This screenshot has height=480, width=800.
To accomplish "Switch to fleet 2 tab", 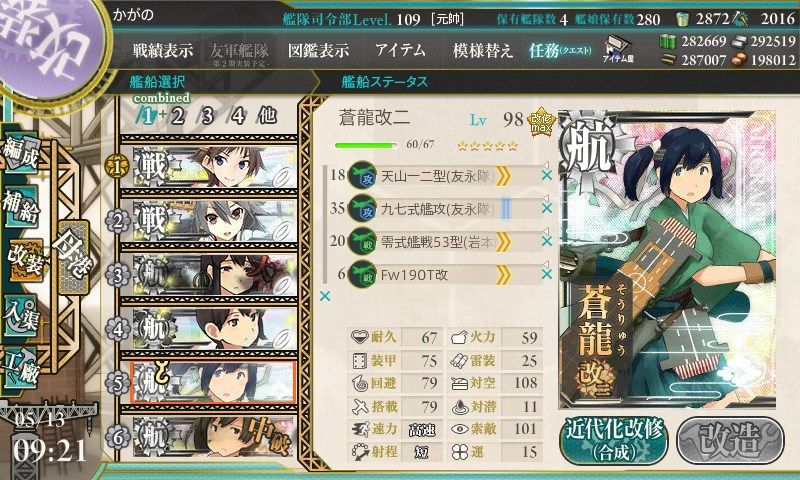I will pos(178,116).
